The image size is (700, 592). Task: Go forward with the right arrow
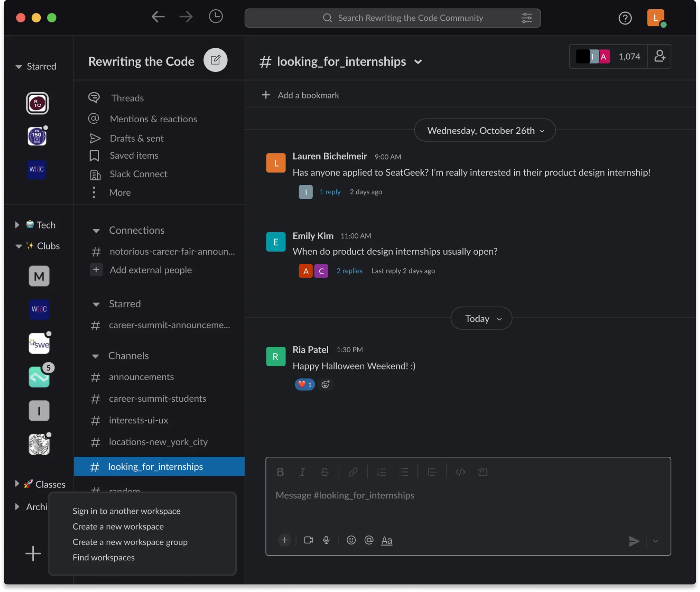(186, 17)
